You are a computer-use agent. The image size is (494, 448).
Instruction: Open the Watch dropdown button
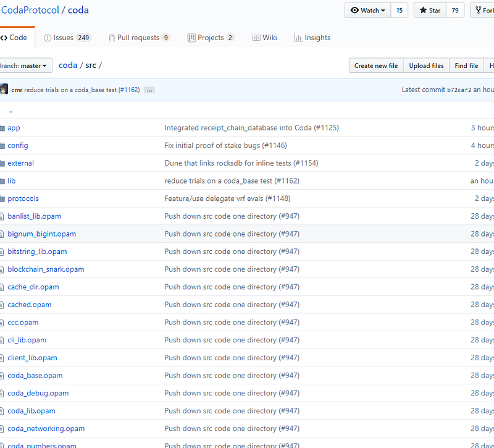point(367,11)
